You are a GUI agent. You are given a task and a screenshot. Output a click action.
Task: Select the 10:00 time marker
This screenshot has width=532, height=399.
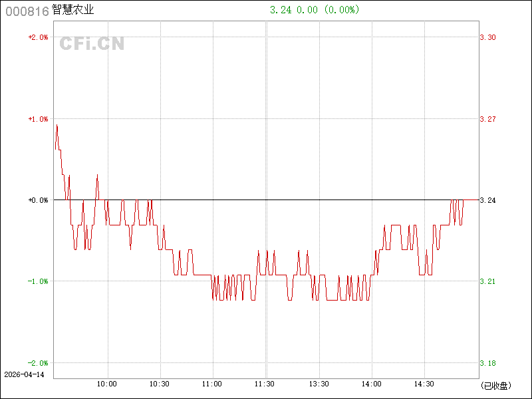click(x=107, y=384)
